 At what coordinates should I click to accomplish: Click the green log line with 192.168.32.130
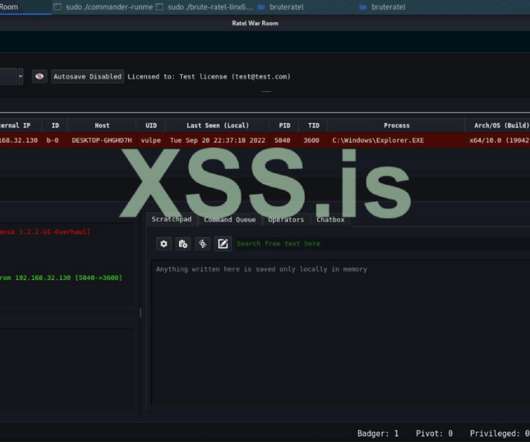click(61, 278)
